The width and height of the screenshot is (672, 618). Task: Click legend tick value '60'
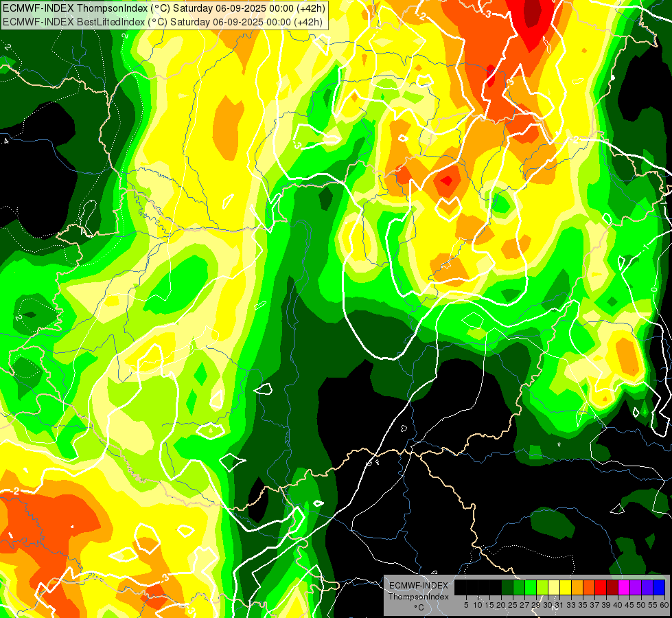click(x=664, y=605)
